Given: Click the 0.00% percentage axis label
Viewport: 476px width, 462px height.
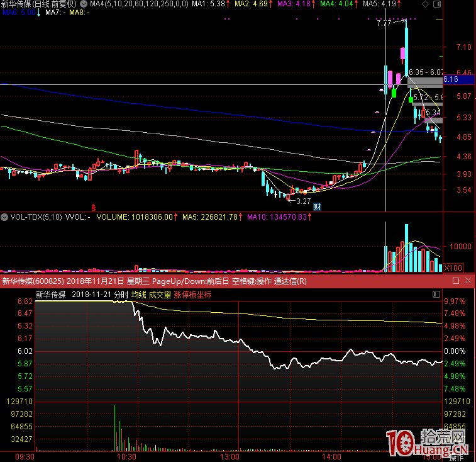Looking at the screenshot, I should 455,351.
